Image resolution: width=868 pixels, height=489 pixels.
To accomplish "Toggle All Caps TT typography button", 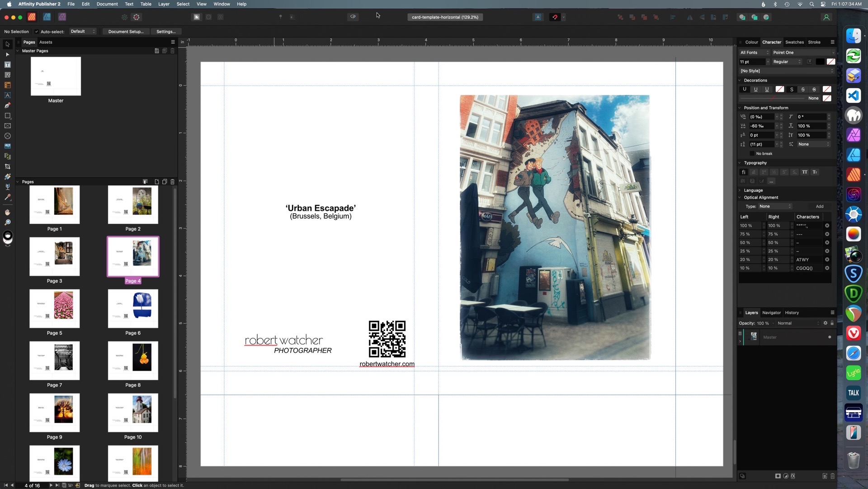I will 805,172.
